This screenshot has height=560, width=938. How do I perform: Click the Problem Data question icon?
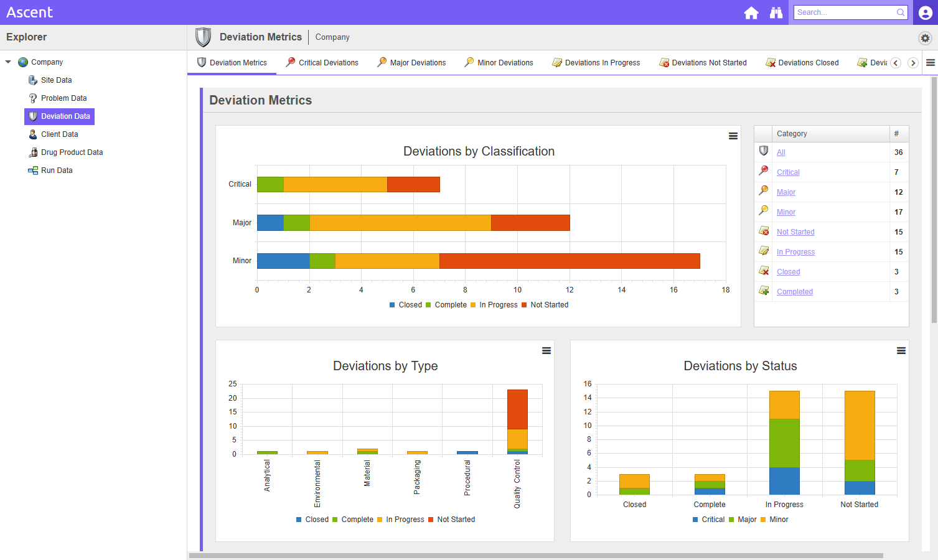click(x=33, y=98)
